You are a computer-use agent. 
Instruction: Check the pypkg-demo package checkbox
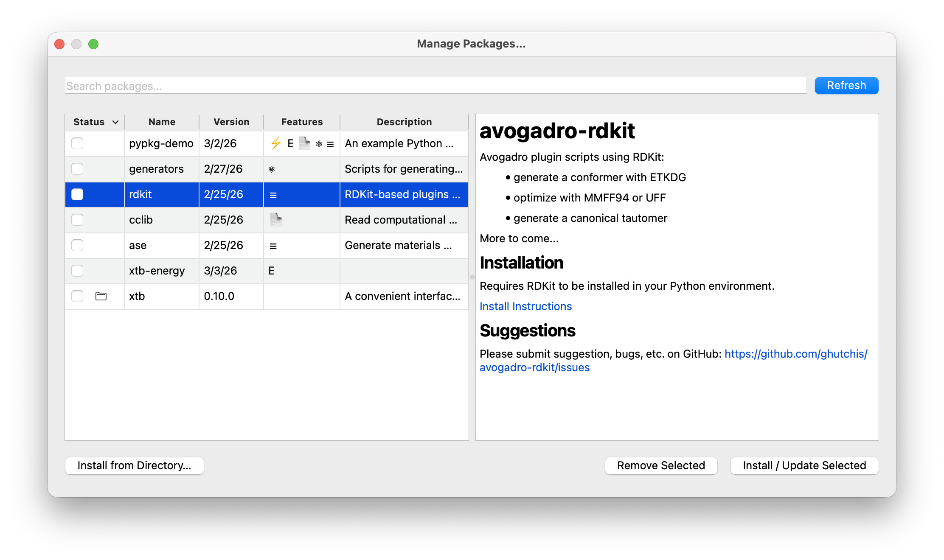[x=77, y=143]
